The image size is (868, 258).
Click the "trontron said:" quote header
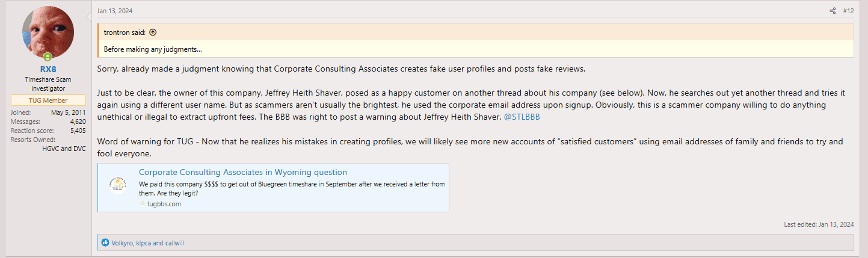(125, 32)
